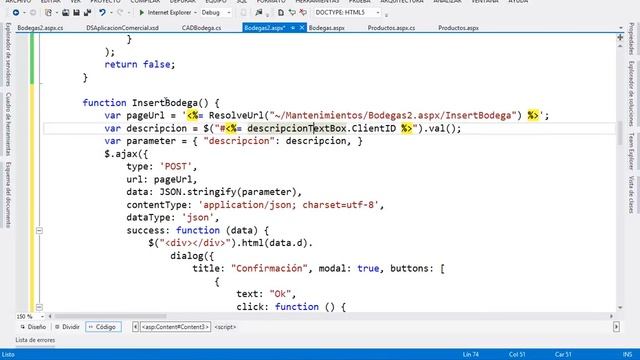Screen dimensions: 640x360
Task: Click the green arrow icon near DOCTYPE
Action: tap(292, 13)
